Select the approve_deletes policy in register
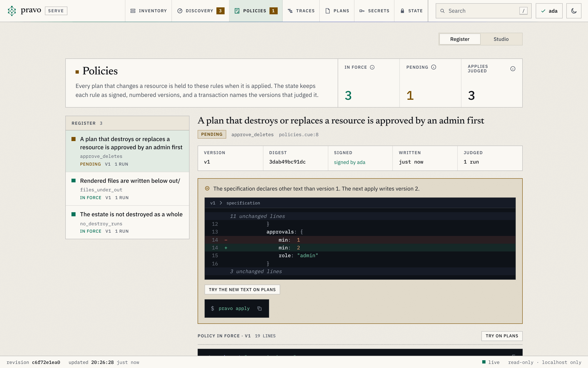Viewport: 588px width, 368px height. pos(127,151)
